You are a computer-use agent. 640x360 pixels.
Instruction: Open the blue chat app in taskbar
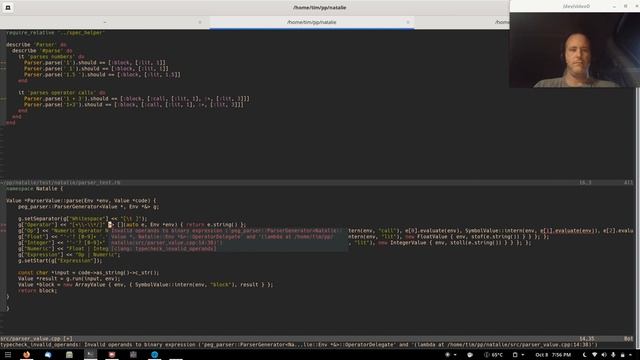click(x=48, y=355)
